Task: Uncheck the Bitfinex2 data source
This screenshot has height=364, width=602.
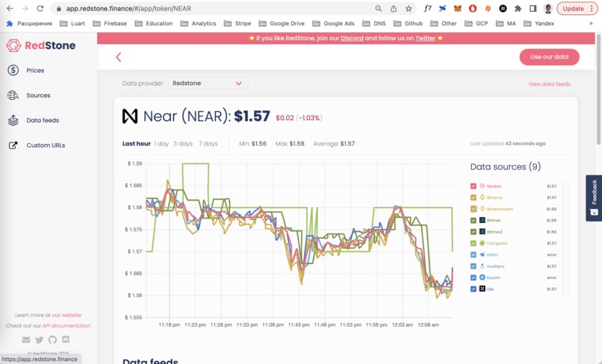Action: (474, 232)
